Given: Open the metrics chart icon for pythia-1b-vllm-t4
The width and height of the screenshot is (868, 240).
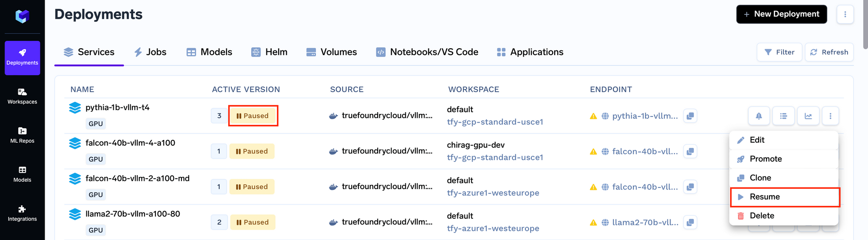Looking at the screenshot, I should pos(808,116).
